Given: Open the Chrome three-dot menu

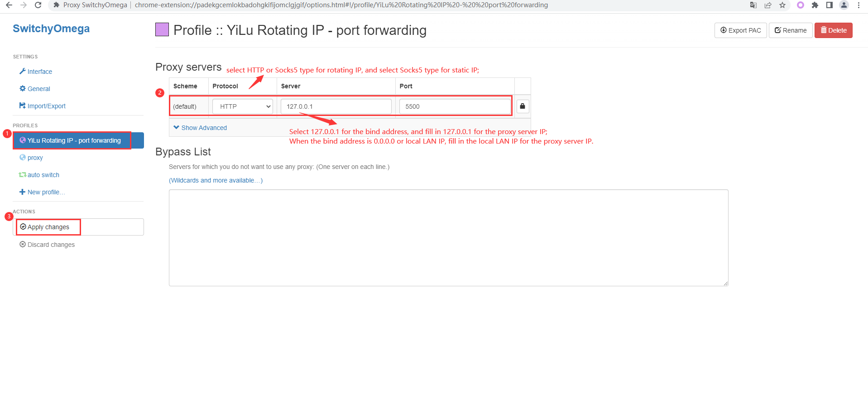Looking at the screenshot, I should click(x=858, y=5).
